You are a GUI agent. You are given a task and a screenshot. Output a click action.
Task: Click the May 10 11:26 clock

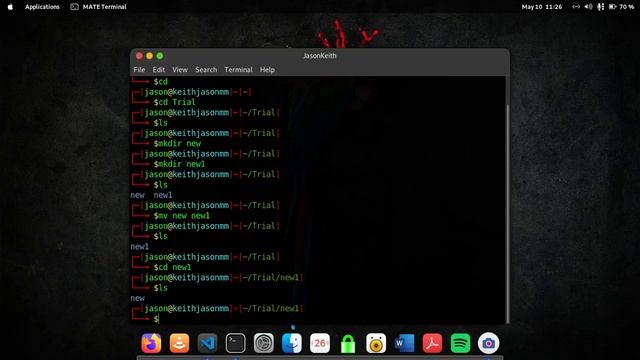(542, 7)
